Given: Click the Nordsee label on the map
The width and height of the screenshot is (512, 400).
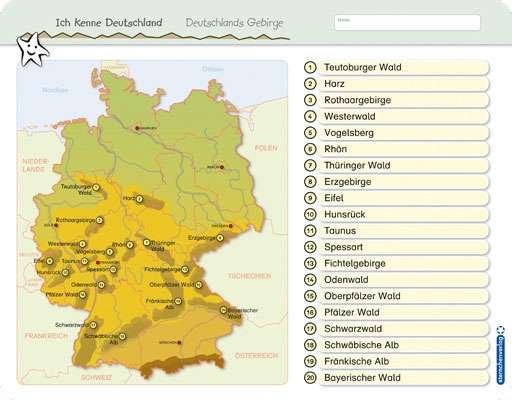Looking at the screenshot, I should click(x=55, y=90).
